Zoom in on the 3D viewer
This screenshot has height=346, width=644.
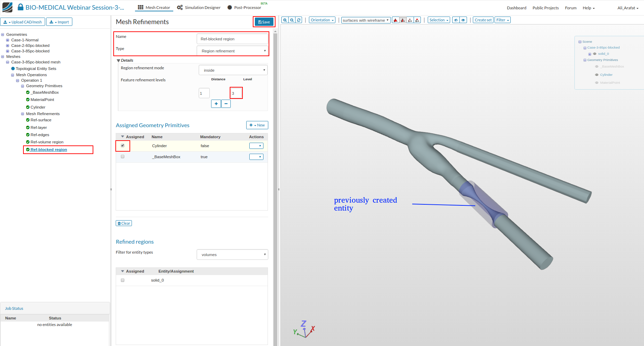(x=285, y=20)
